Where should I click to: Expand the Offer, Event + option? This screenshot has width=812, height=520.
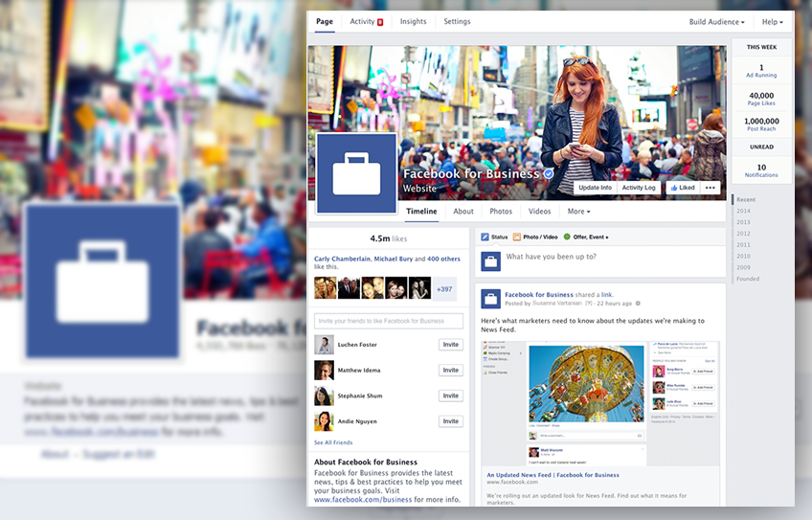click(586, 237)
